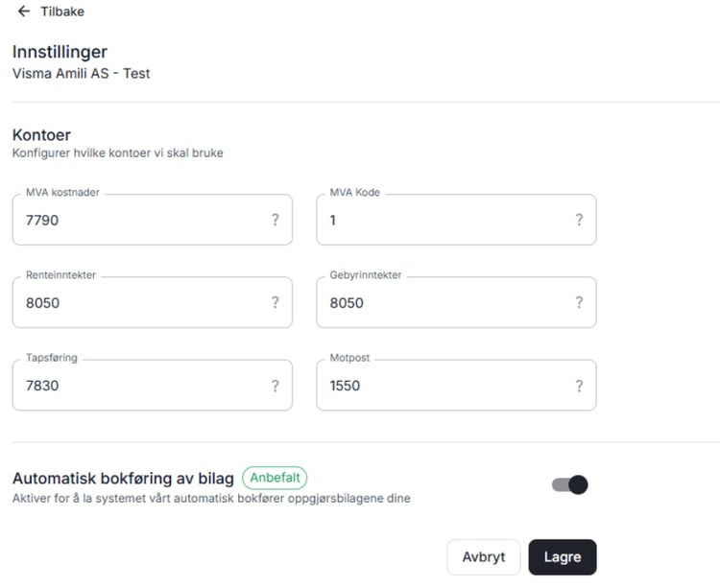Open help for MVA kostnader field
This screenshot has width=720, height=588.
pyautogui.click(x=276, y=220)
